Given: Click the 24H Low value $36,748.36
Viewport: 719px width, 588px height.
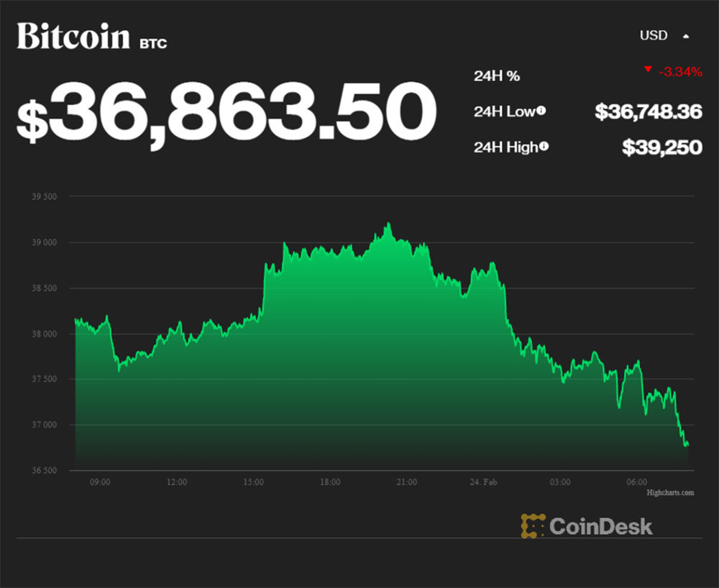Looking at the screenshot, I should (x=648, y=111).
